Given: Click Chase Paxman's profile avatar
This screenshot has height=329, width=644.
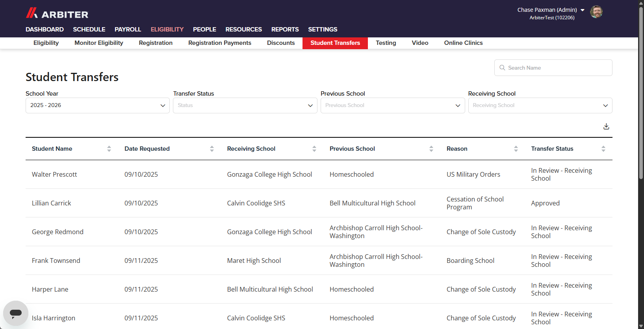Looking at the screenshot, I should (596, 12).
